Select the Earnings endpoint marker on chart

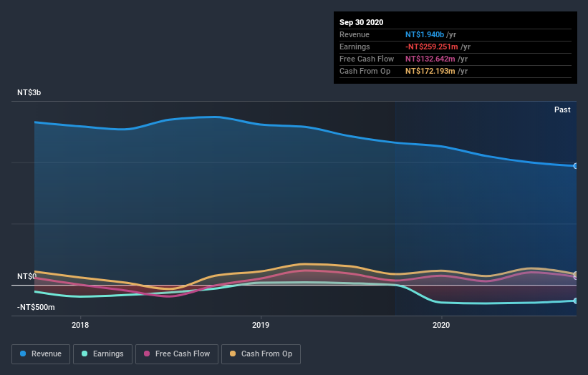pos(575,301)
